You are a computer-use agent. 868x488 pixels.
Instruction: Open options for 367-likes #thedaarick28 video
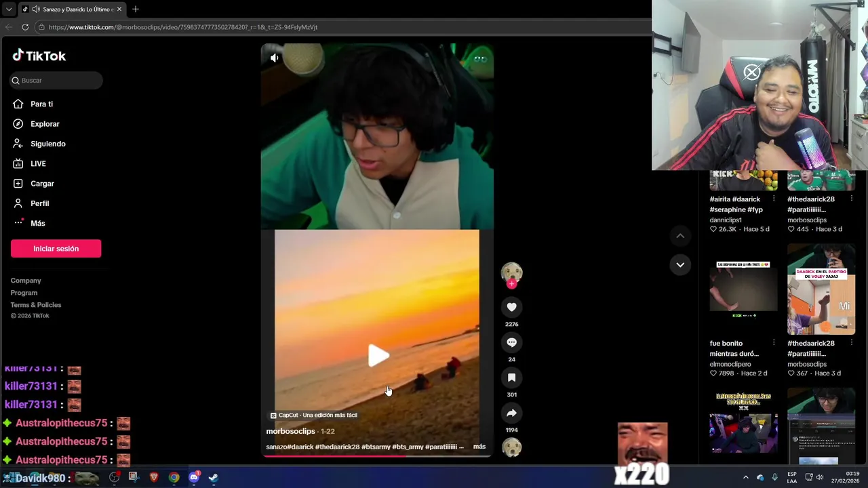[x=852, y=343]
